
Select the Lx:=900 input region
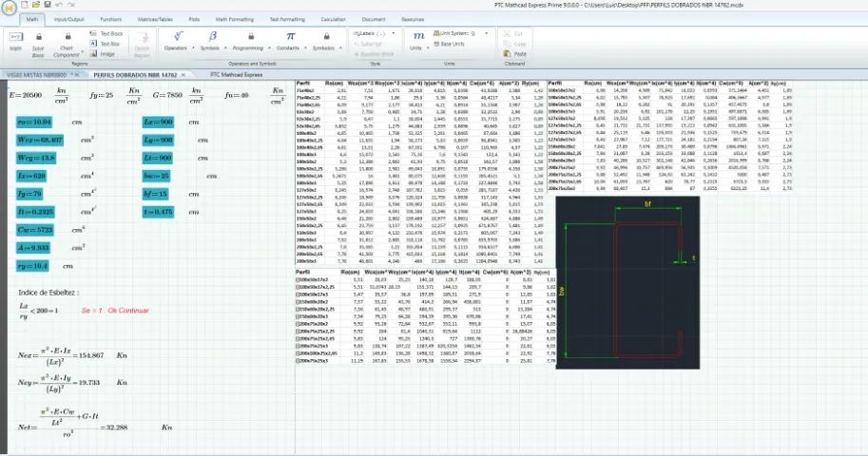pos(158,122)
